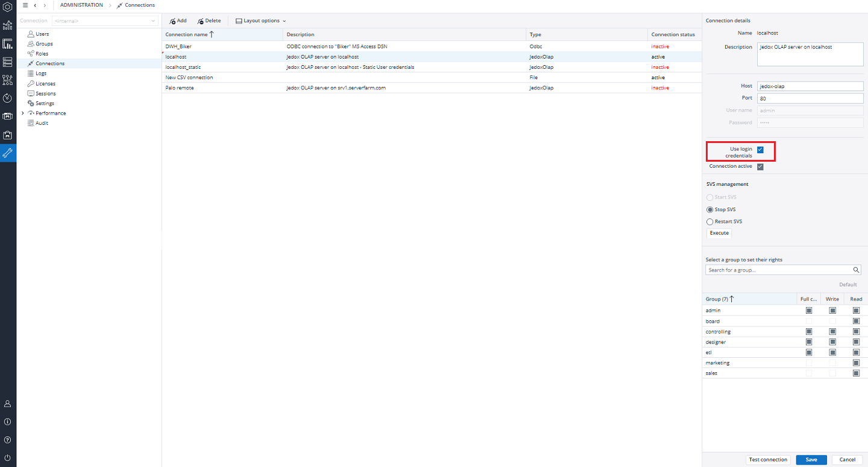
Task: Select the Restart SVS radio button
Action: [x=709, y=222]
